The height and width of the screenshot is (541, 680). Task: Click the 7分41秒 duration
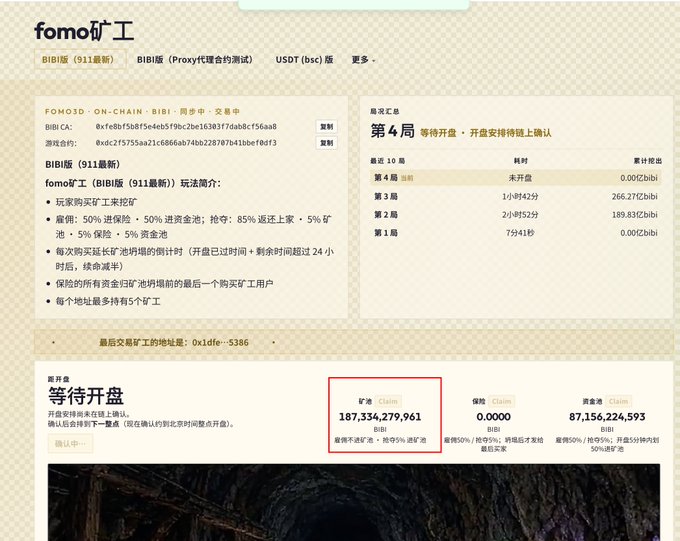(x=520, y=233)
